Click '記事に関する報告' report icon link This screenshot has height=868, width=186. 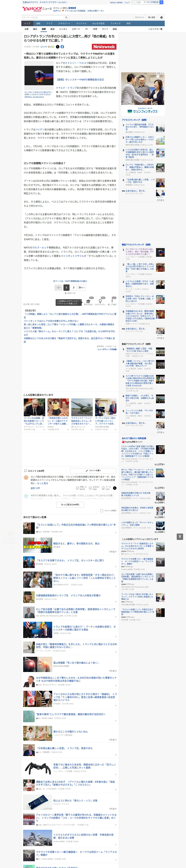point(32,304)
